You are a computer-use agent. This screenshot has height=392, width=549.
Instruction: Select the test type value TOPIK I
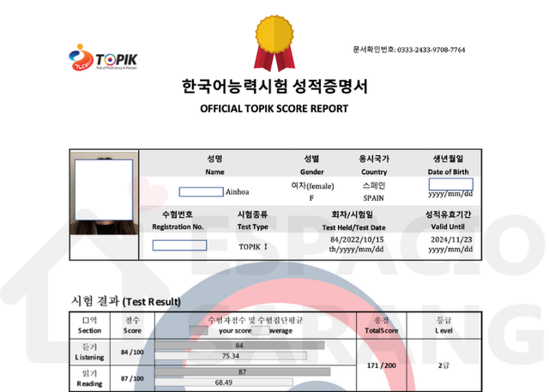pos(253,247)
